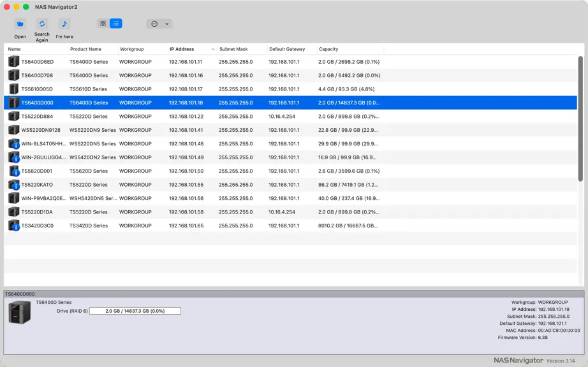Toggle IP Address sort direction arrow
This screenshot has height=367, width=588.
pyautogui.click(x=213, y=49)
